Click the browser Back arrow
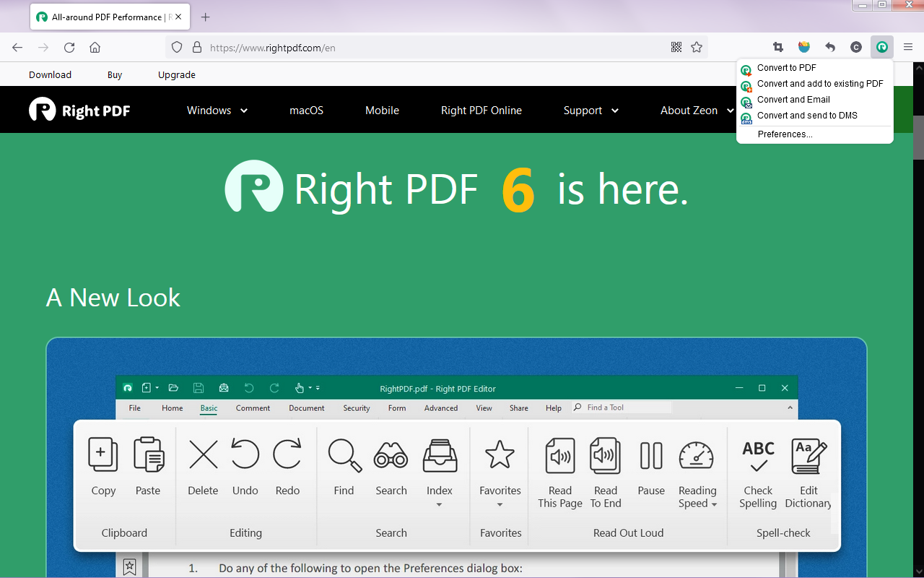The height and width of the screenshot is (578, 924). [17, 48]
